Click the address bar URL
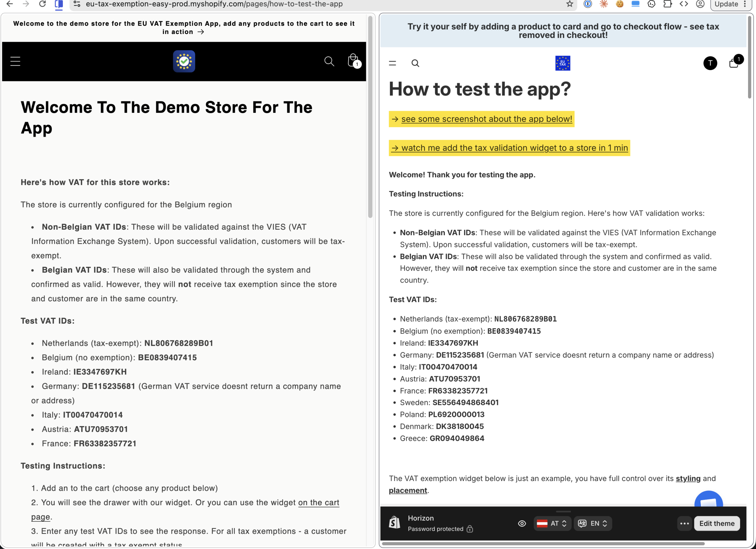This screenshot has height=549, width=756. [x=214, y=4]
